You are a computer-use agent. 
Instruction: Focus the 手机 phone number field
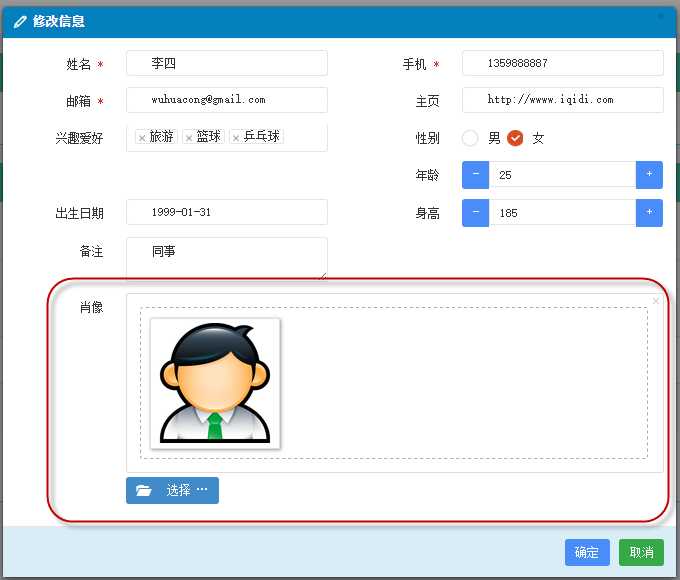click(563, 63)
